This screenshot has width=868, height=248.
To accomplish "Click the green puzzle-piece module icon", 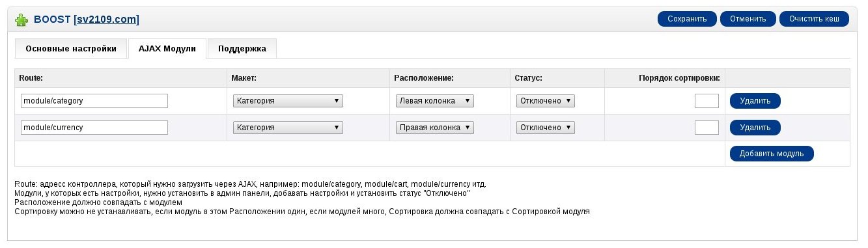I will [21, 20].
